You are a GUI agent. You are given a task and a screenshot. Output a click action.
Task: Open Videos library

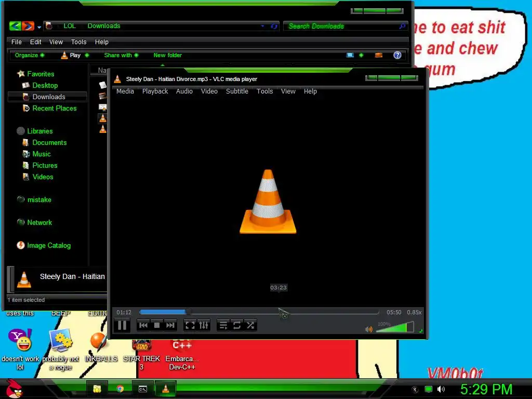[x=43, y=177]
